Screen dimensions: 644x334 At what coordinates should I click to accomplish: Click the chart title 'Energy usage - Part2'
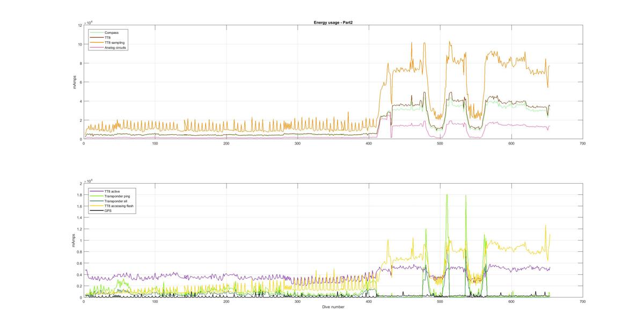pos(333,23)
